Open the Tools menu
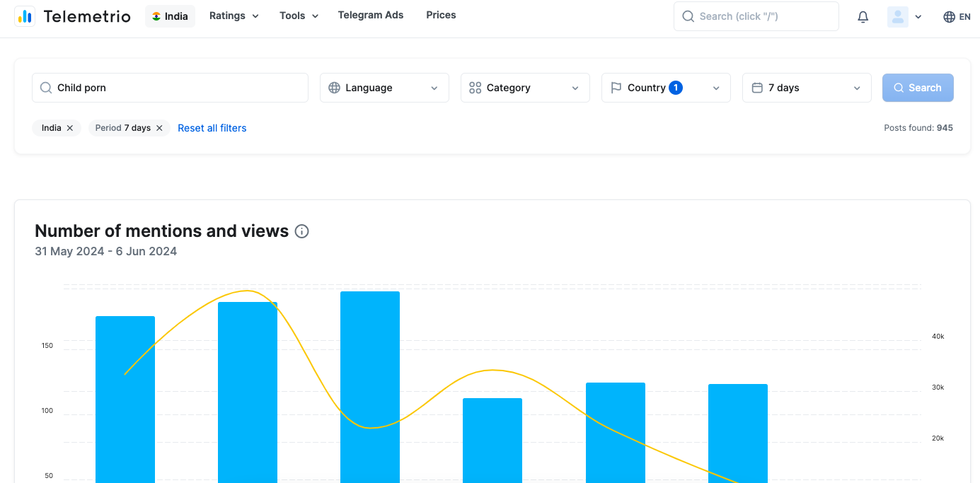Screen dimensions: 980x483 point(299,16)
